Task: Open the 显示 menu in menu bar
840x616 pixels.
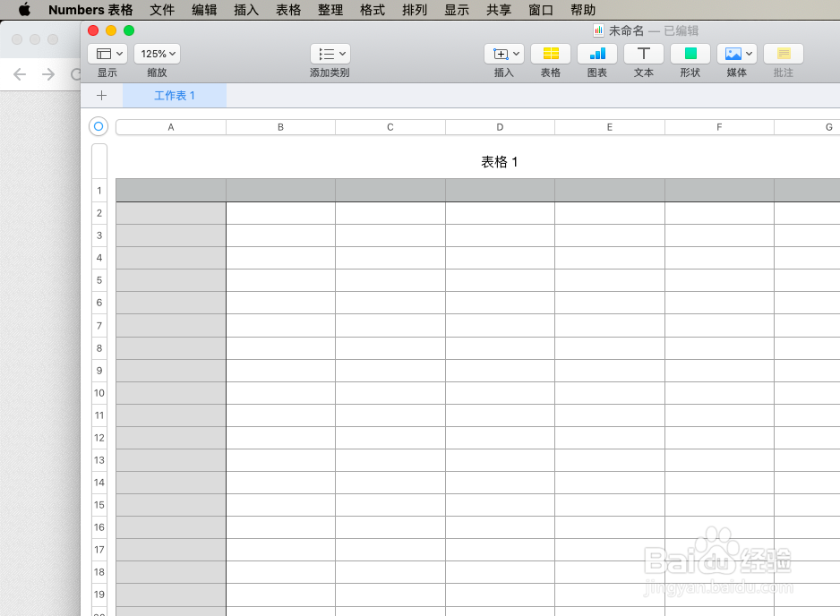Action: click(457, 10)
